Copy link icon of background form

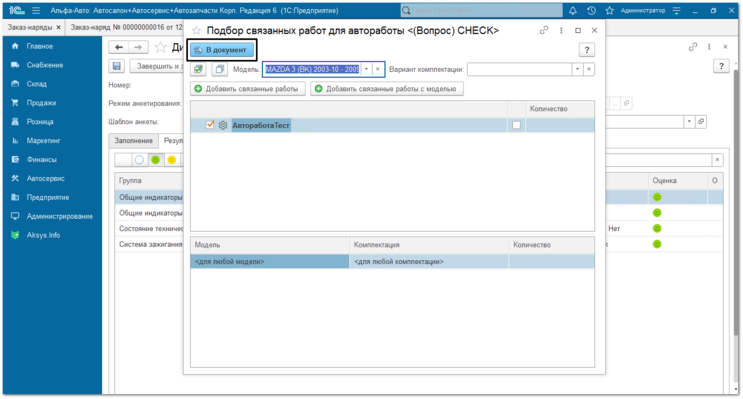(x=693, y=46)
